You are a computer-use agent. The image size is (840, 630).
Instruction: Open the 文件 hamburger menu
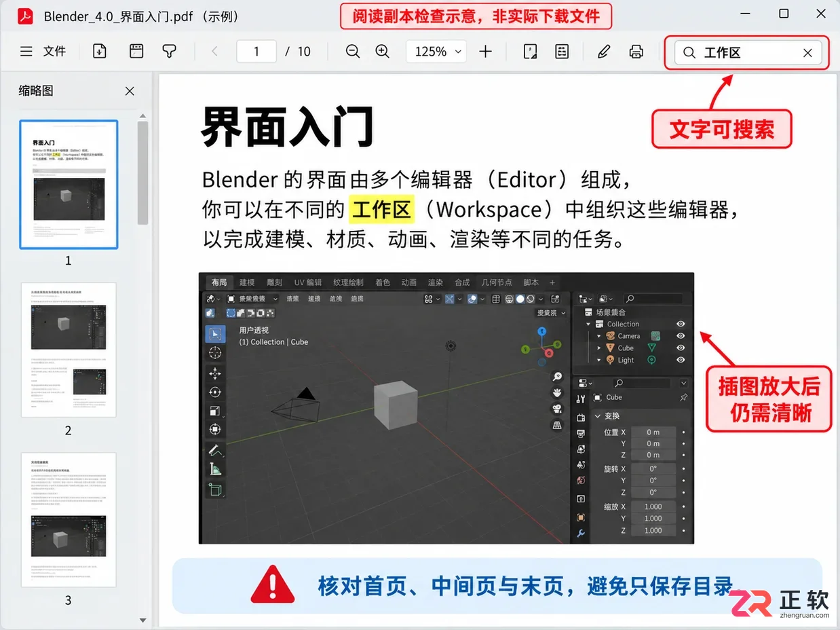tap(43, 52)
